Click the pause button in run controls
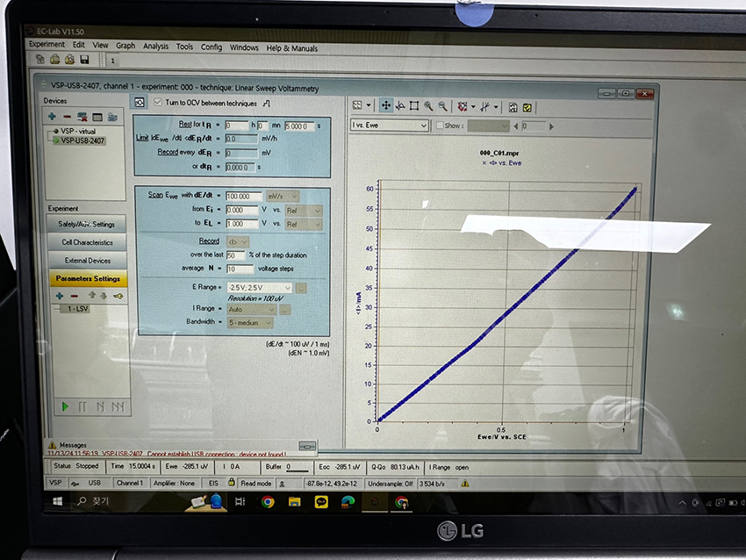The width and height of the screenshot is (746, 560). coord(82,406)
